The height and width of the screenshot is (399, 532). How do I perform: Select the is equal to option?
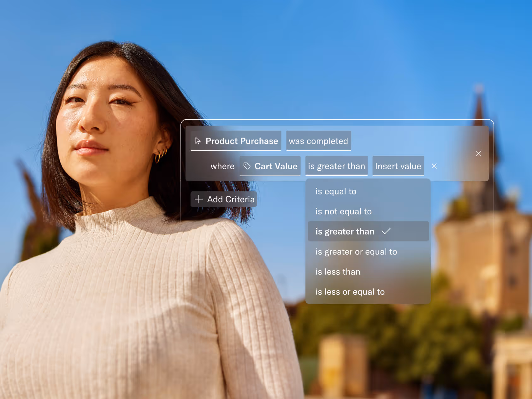(x=335, y=191)
